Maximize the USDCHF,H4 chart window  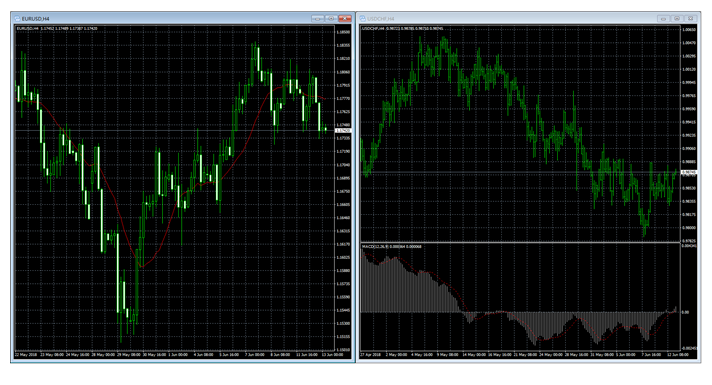[677, 19]
